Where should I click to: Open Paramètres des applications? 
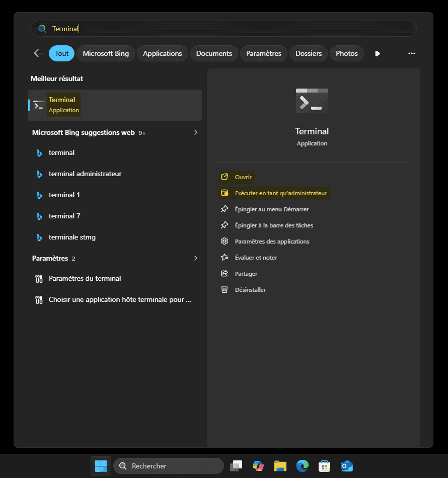coord(265,242)
